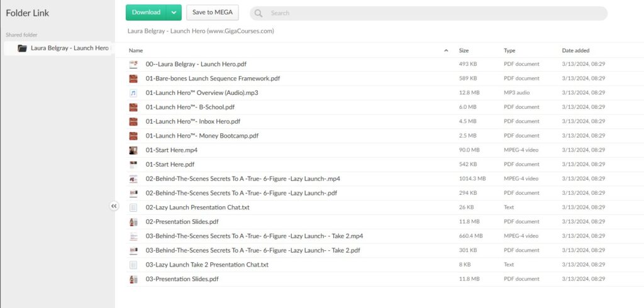Viewport: 644px width, 308px height.
Task: Sort files by Size column
Action: pyautogui.click(x=464, y=50)
